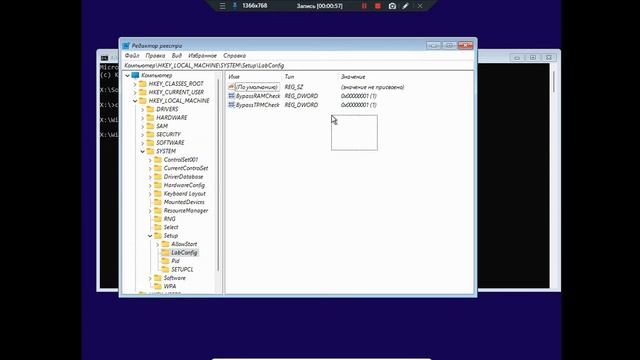Stop the screen recording
The width and height of the screenshot is (640, 360).
click(378, 6)
